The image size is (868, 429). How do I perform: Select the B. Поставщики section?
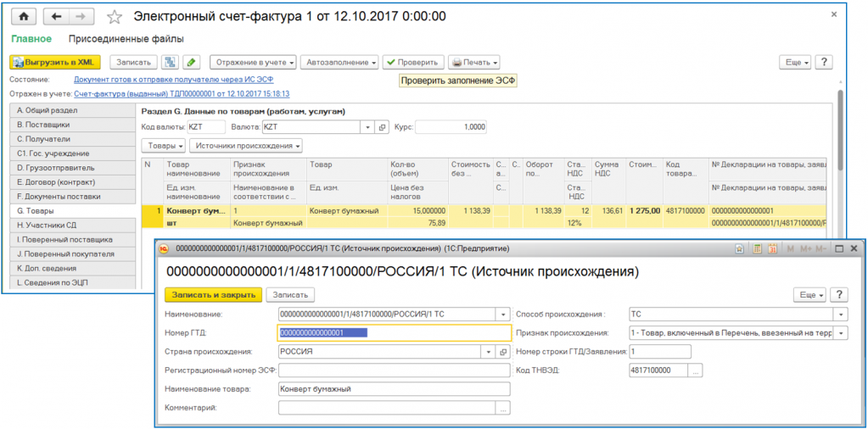(73, 124)
